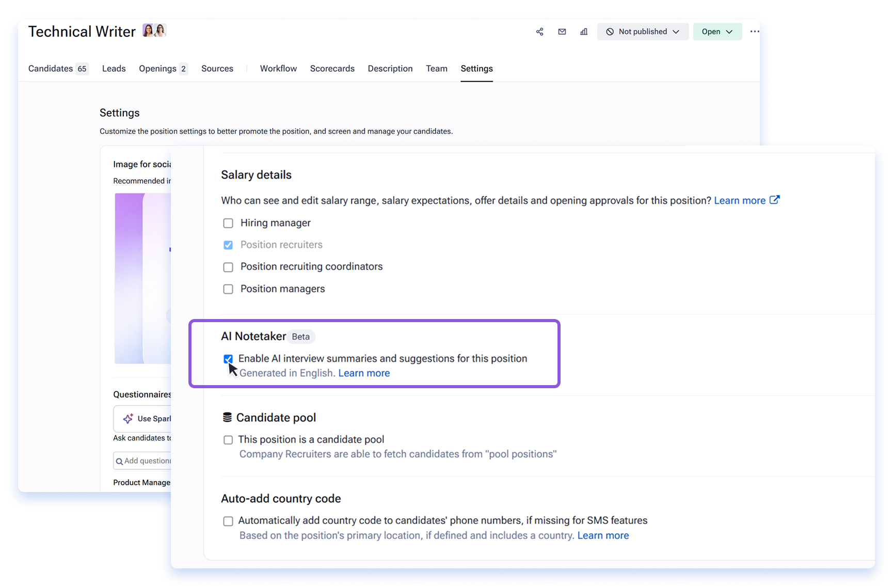Click the Candidate pool stack icon

tap(227, 417)
